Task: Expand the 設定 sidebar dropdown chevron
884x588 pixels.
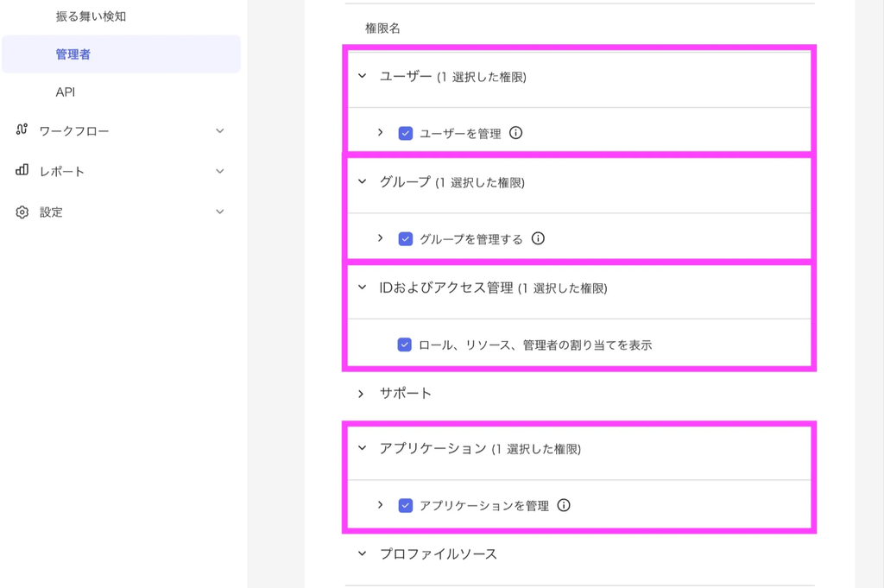Action: click(x=220, y=212)
